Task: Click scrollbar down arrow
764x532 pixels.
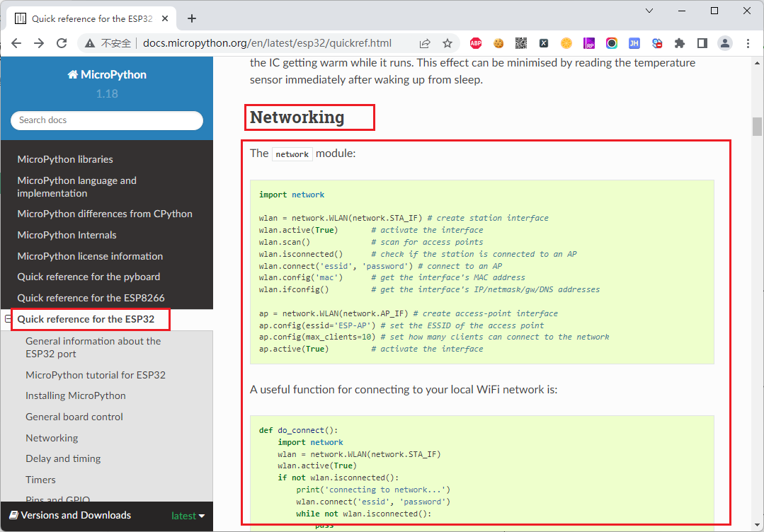Action: pyautogui.click(x=757, y=525)
